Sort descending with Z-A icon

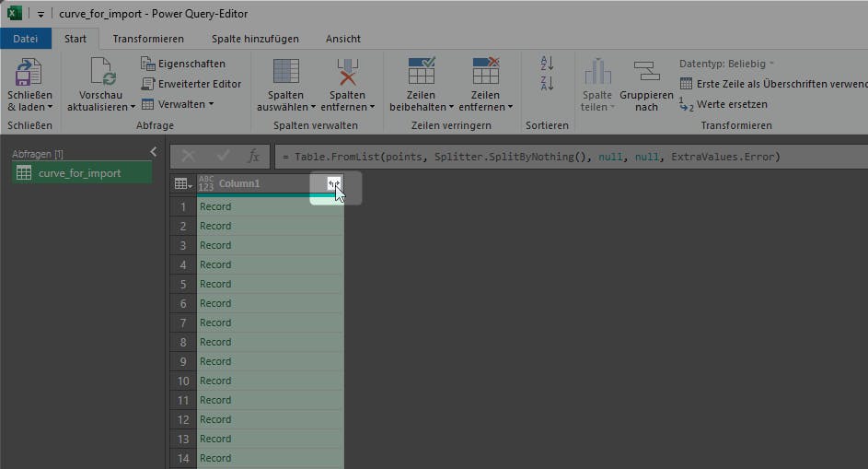(548, 84)
